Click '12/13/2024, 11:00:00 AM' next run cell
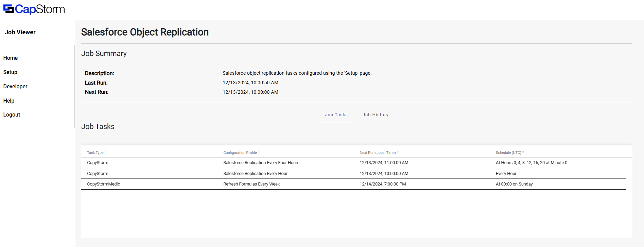 [384, 163]
